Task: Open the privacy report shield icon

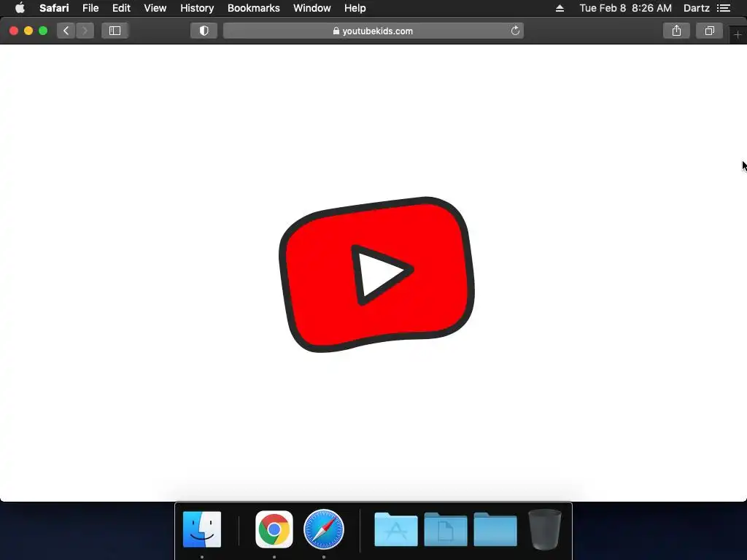Action: pyautogui.click(x=204, y=31)
